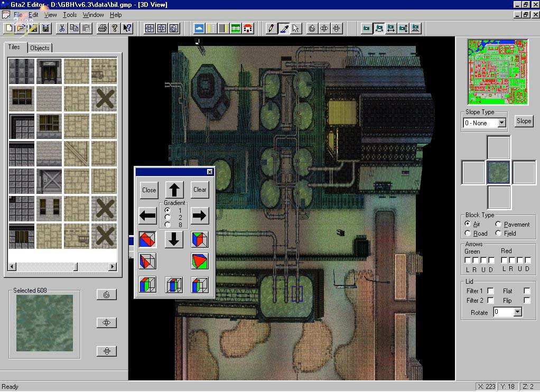
Task: Click the bottom-middle cube icon in slope dialog
Action: pos(174,285)
